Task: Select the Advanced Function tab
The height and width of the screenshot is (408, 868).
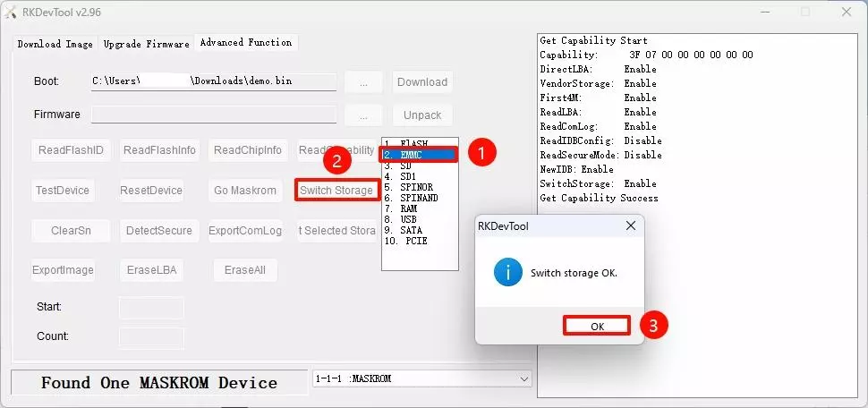Action: pyautogui.click(x=245, y=42)
